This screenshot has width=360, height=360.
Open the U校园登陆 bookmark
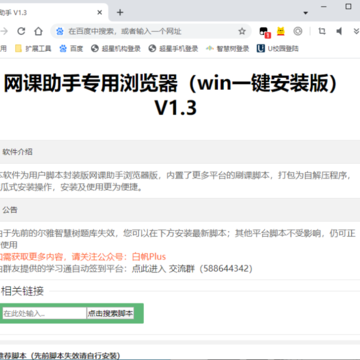pyautogui.click(x=277, y=49)
